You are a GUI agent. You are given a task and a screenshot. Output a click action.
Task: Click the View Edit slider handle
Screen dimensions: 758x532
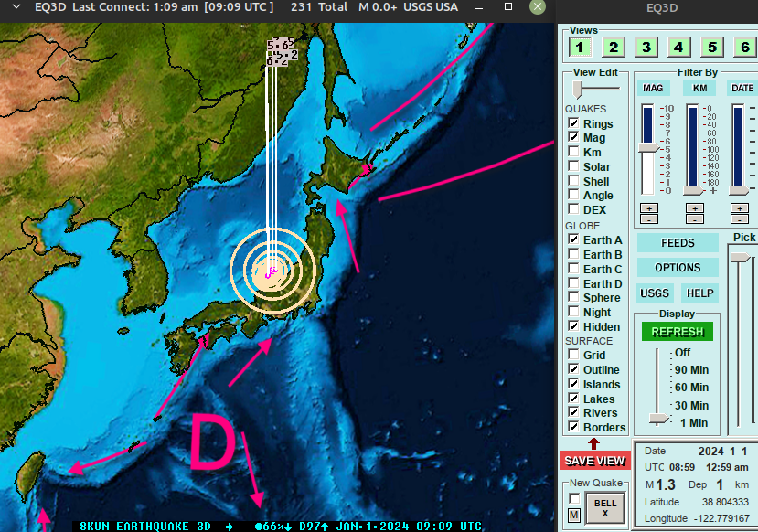[577, 89]
